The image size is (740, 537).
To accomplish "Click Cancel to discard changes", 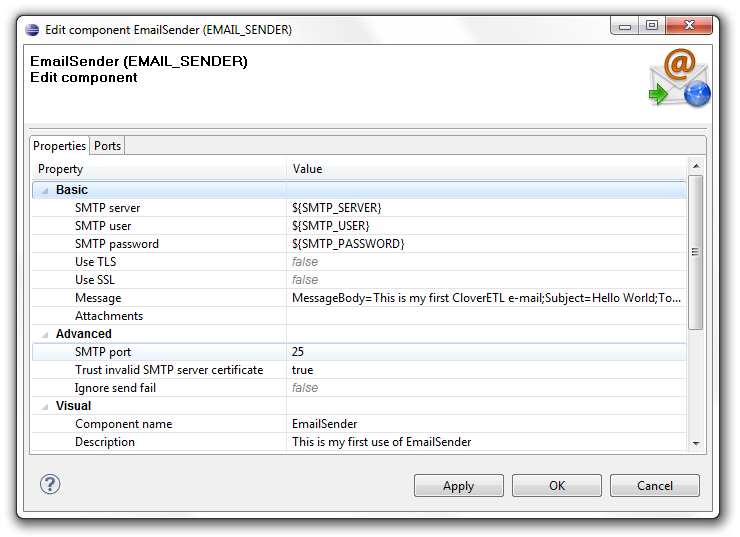I will pos(655,486).
